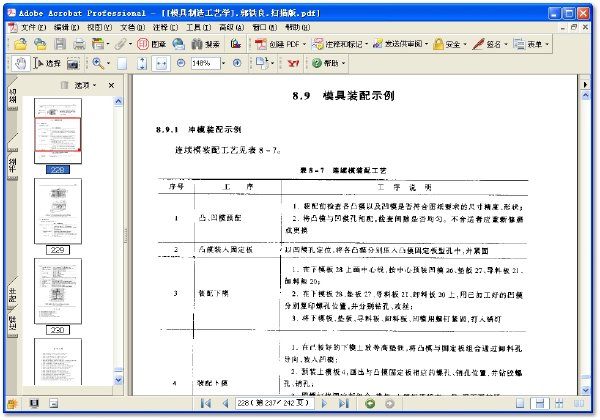Click the status bar window toggle icon
Image resolution: width=600 pixels, height=420 pixels.
[x=54, y=403]
